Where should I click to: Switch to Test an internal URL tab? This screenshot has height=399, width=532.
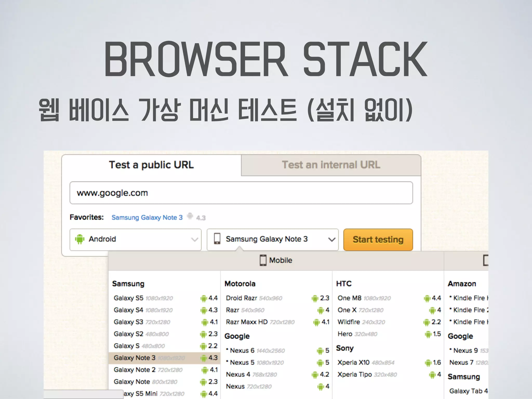tap(331, 165)
